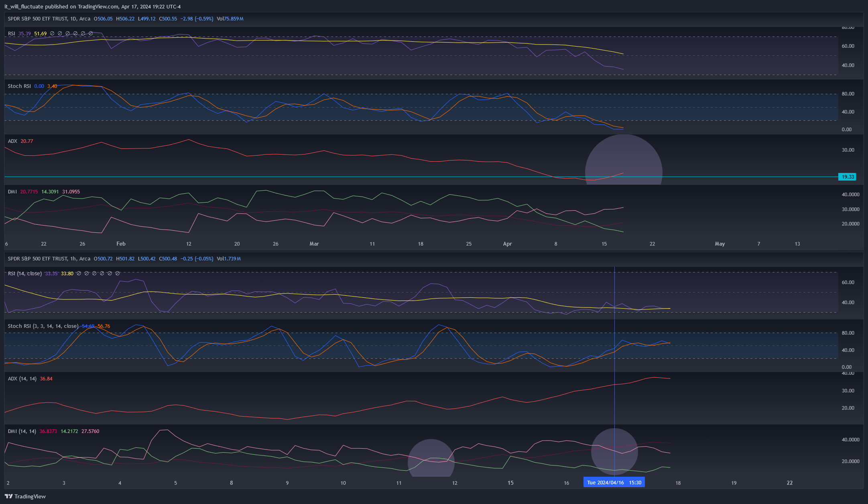Screen dimensions: 868x504
Task: Click the hourly chart title SPDR S&P 500 ETF TRUST, 1h, Arca
Action: [x=49, y=259]
